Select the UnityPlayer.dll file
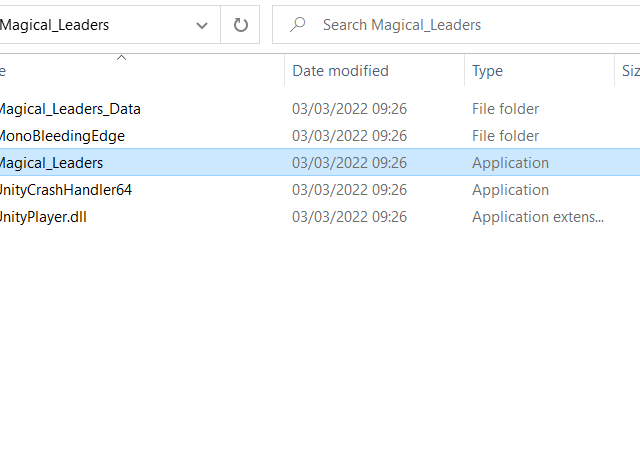Viewport: 640px width, 454px height. click(x=43, y=217)
